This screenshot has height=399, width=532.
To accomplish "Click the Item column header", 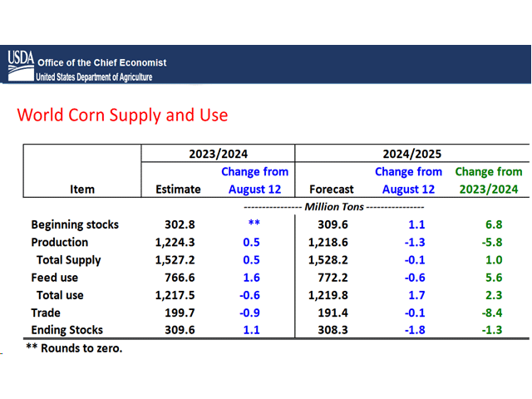I will pyautogui.click(x=82, y=190).
